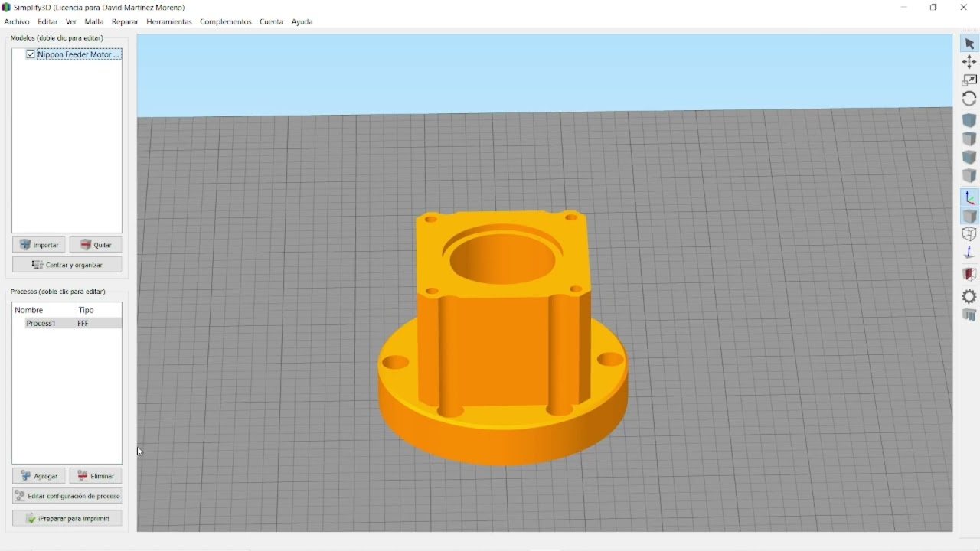Show surface normals with the blue arrow icon
The width and height of the screenshot is (980, 551).
pyautogui.click(x=970, y=253)
